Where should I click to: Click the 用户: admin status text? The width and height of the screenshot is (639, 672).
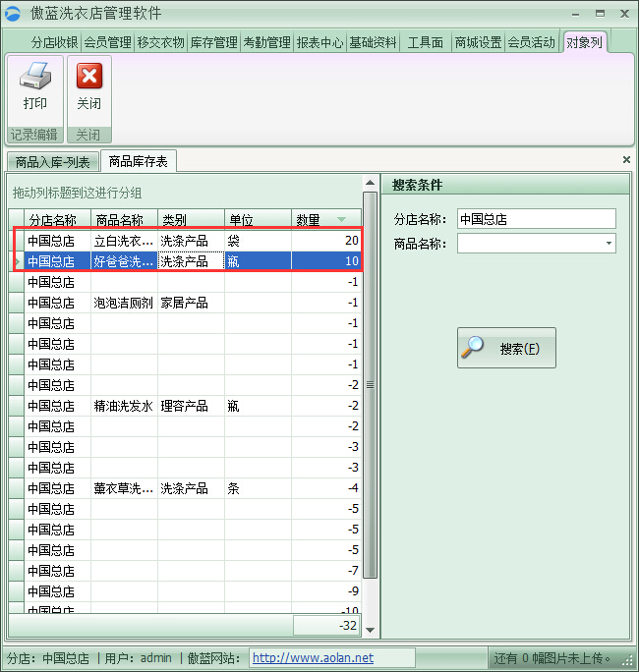point(138,658)
